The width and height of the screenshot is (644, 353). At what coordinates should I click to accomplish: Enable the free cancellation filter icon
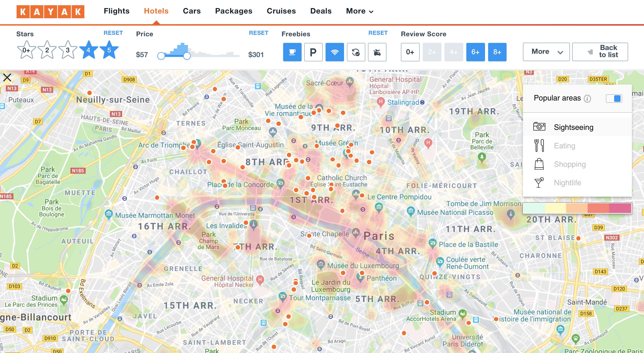pos(356,52)
